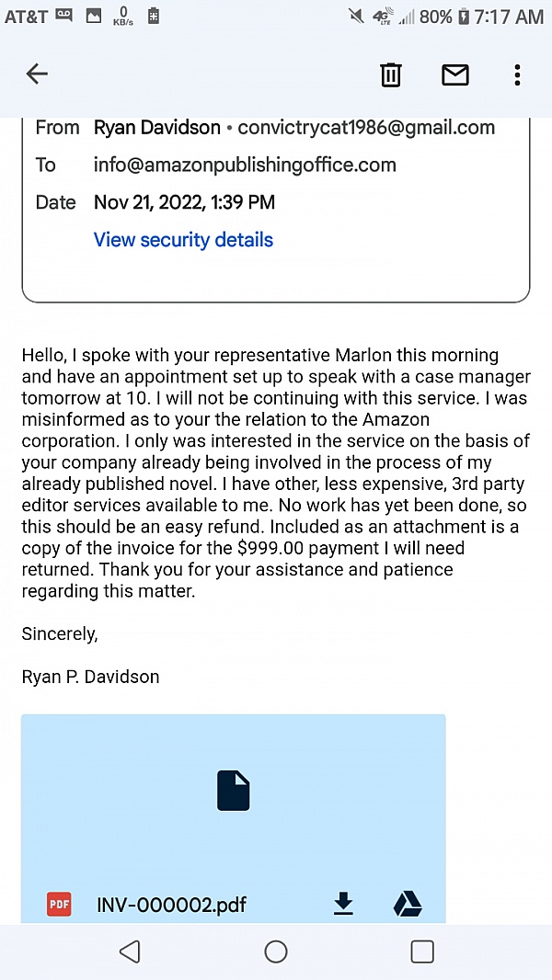Image resolution: width=552 pixels, height=980 pixels.
Task: Open the three-dot overflow menu
Action: point(518,74)
